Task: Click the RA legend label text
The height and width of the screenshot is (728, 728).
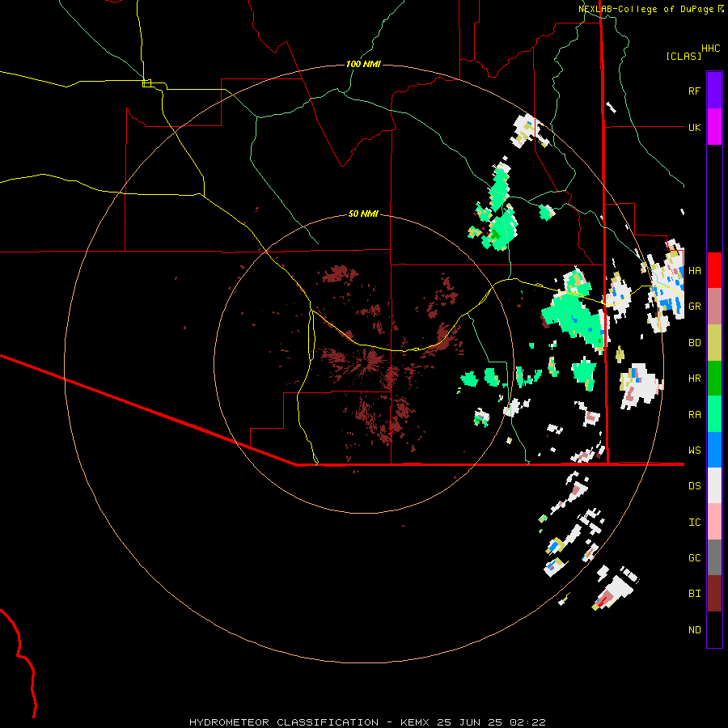Action: (694, 415)
